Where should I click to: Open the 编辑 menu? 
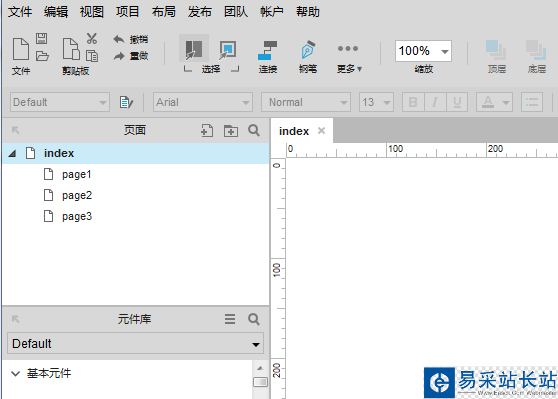point(56,12)
